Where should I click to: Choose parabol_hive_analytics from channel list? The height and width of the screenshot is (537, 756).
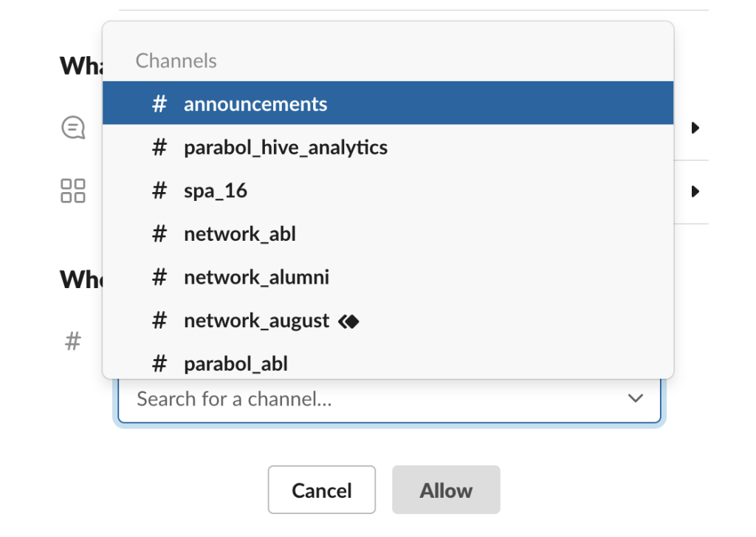(x=286, y=148)
